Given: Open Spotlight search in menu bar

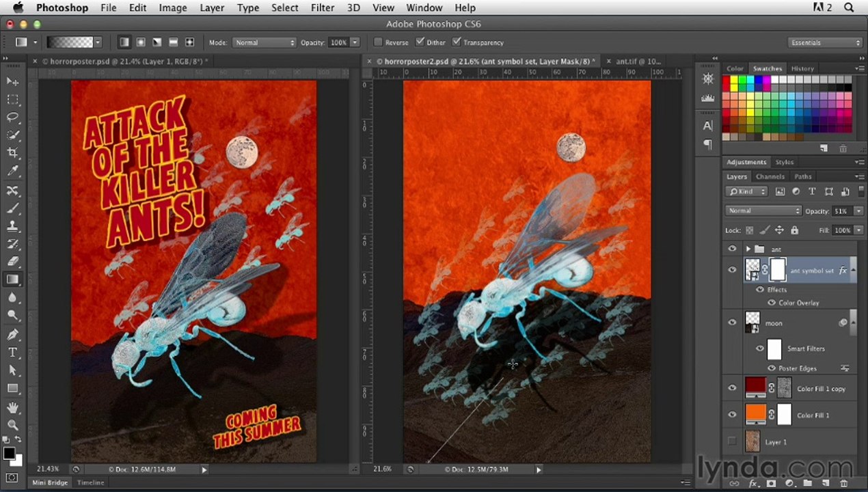Looking at the screenshot, I should tap(849, 8).
